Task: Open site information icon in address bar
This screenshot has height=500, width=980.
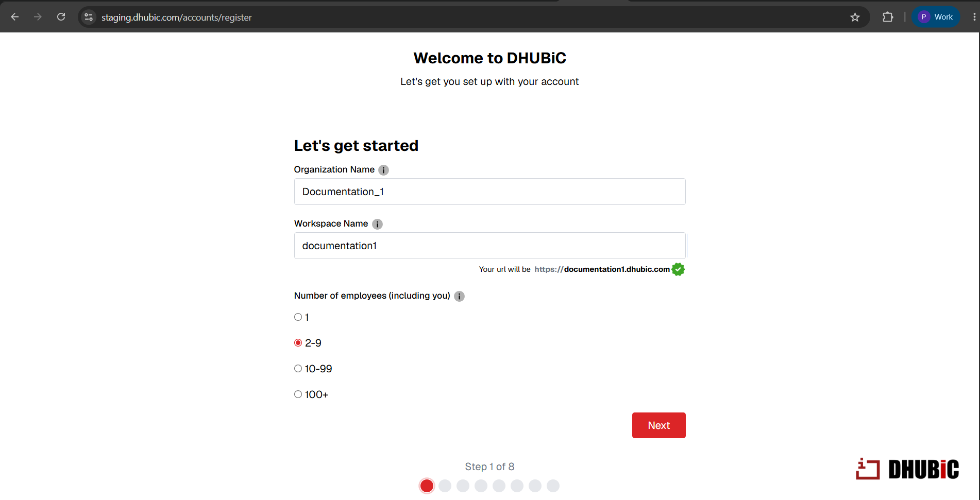Action: [x=89, y=17]
